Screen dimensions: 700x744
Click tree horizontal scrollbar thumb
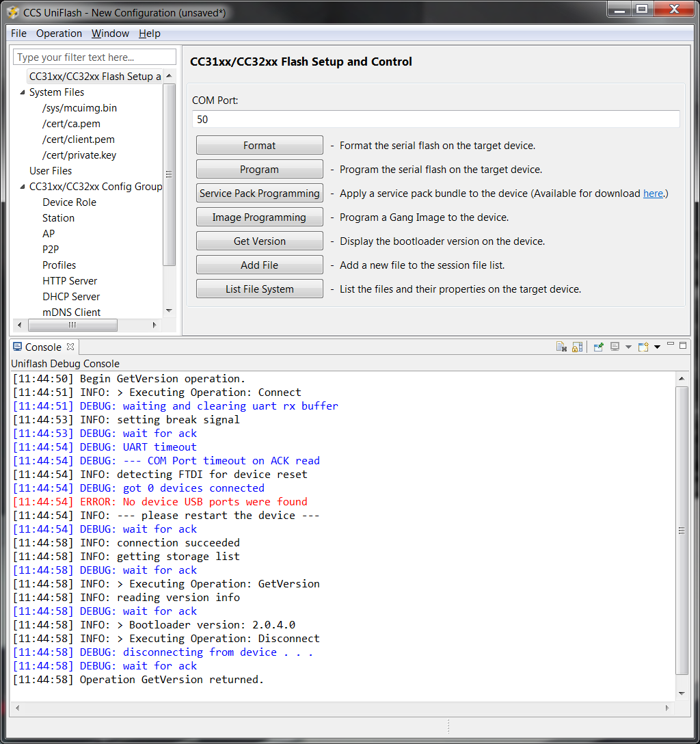tap(72, 325)
